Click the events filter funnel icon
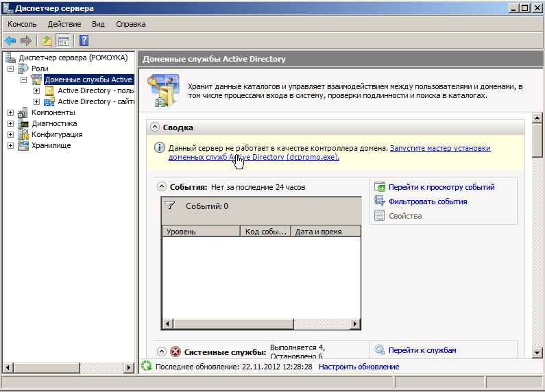The height and width of the screenshot is (392, 545). coord(169,206)
